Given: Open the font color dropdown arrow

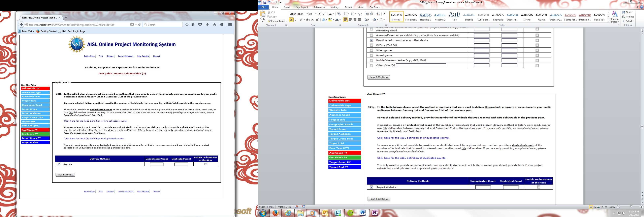Looking at the screenshot, I should [340, 20].
